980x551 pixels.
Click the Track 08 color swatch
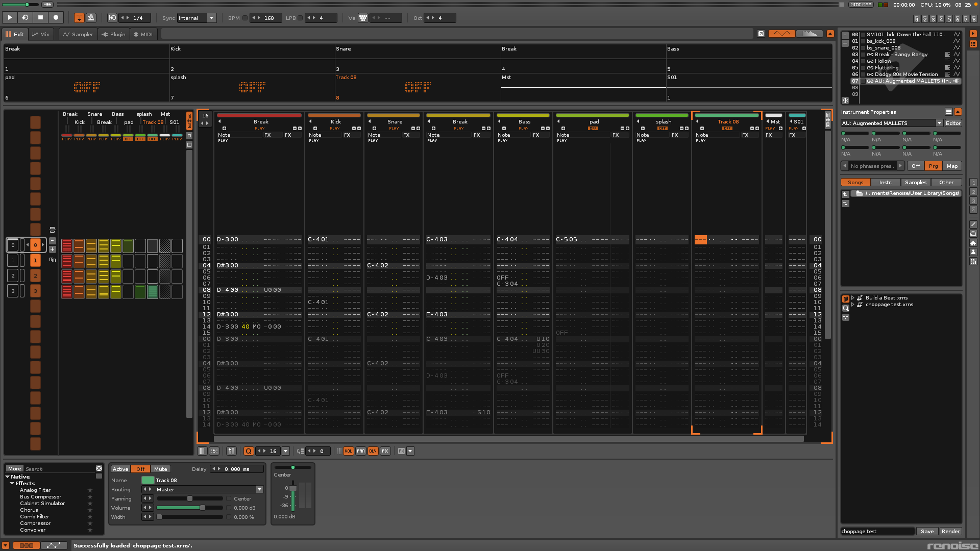[x=148, y=480]
